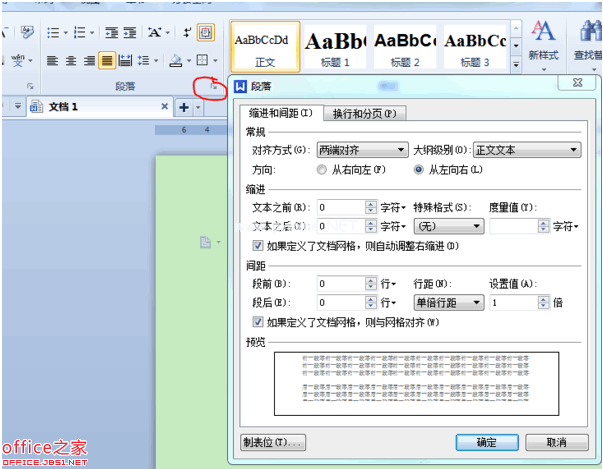Click the 制表位 tab stops button
The width and height of the screenshot is (603, 469).
coord(272,442)
